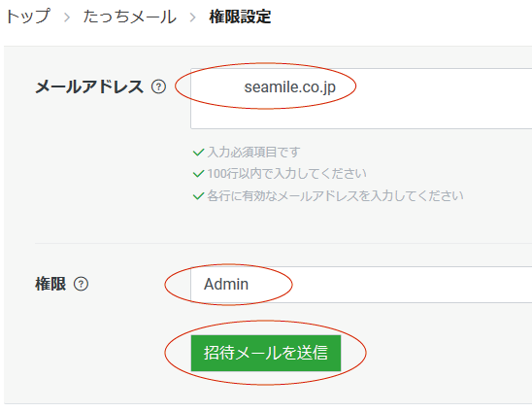
Task: Click the chevron separator after トップ
Action: [67, 17]
